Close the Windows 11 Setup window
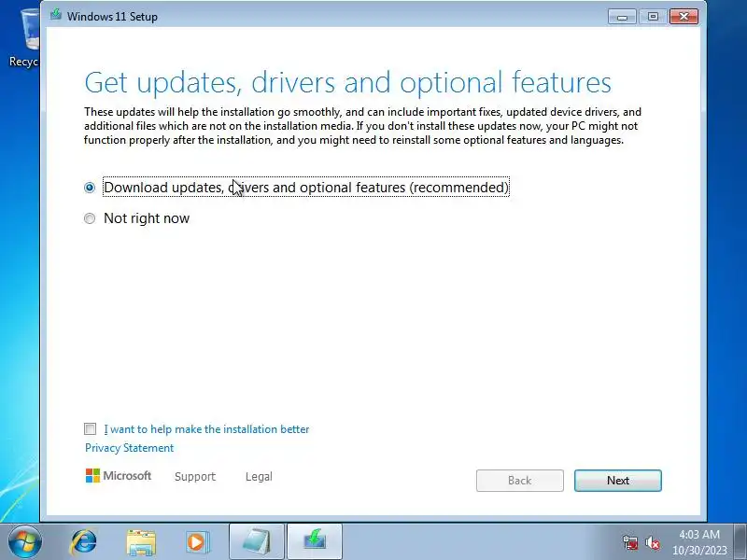Image resolution: width=747 pixels, height=560 pixels. [x=684, y=17]
